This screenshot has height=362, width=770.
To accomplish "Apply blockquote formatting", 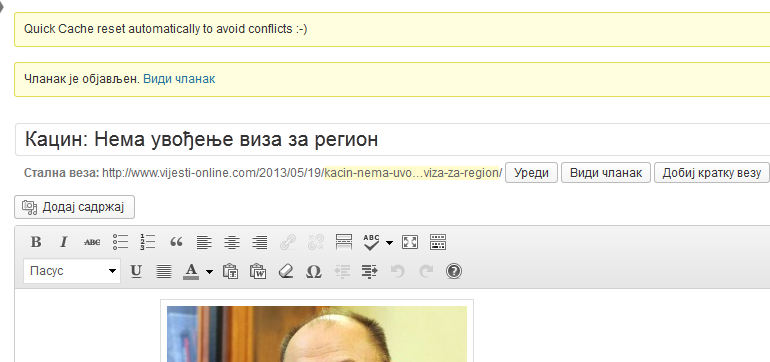I will 176,242.
